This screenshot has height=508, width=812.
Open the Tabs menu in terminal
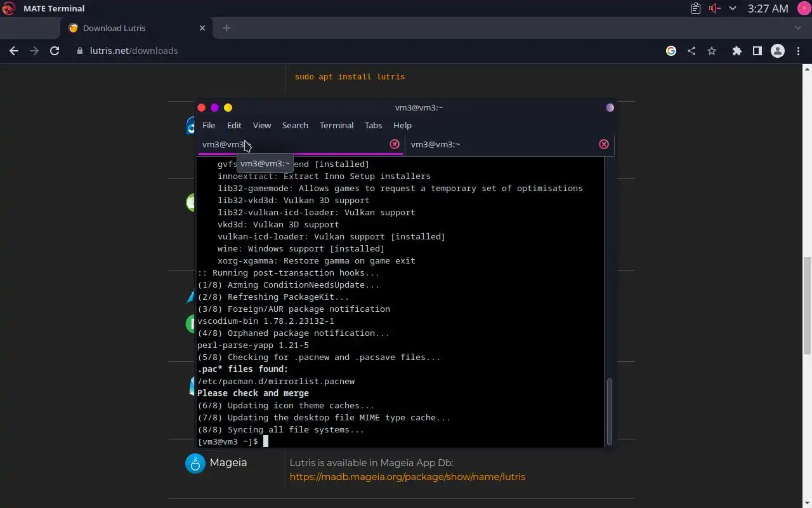pos(373,125)
